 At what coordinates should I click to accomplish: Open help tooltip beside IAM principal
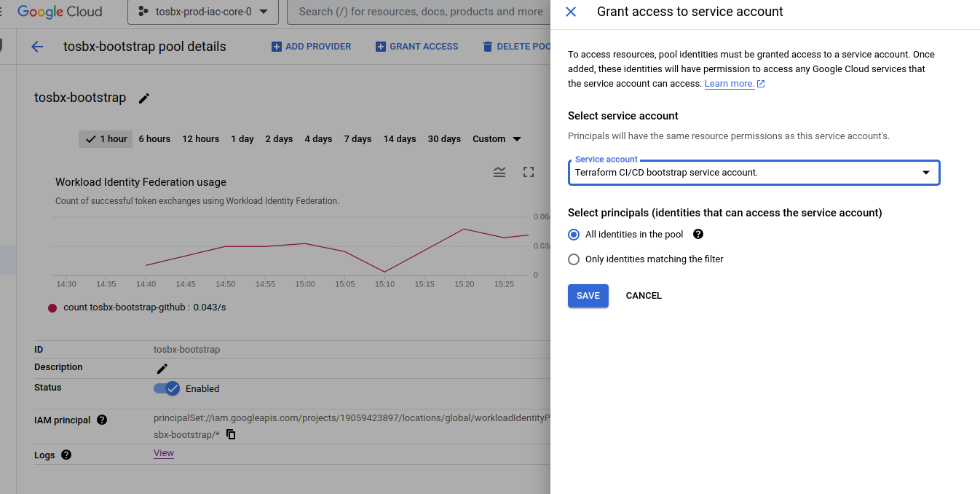102,420
